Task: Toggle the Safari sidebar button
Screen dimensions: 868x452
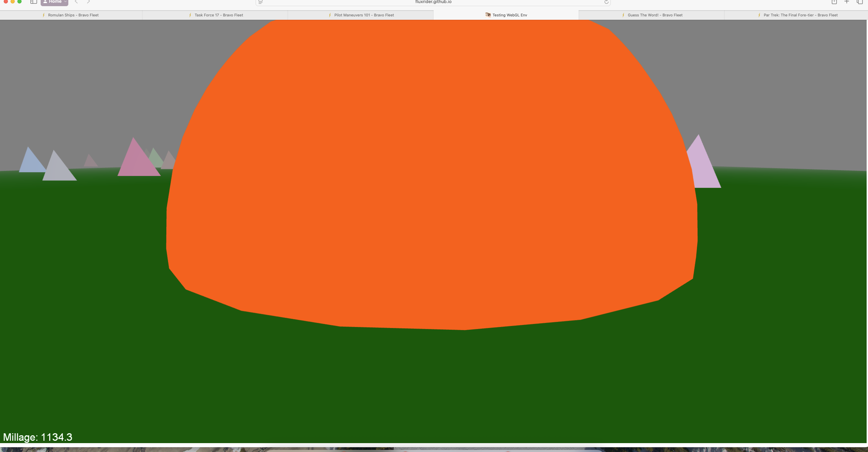Action: [33, 2]
